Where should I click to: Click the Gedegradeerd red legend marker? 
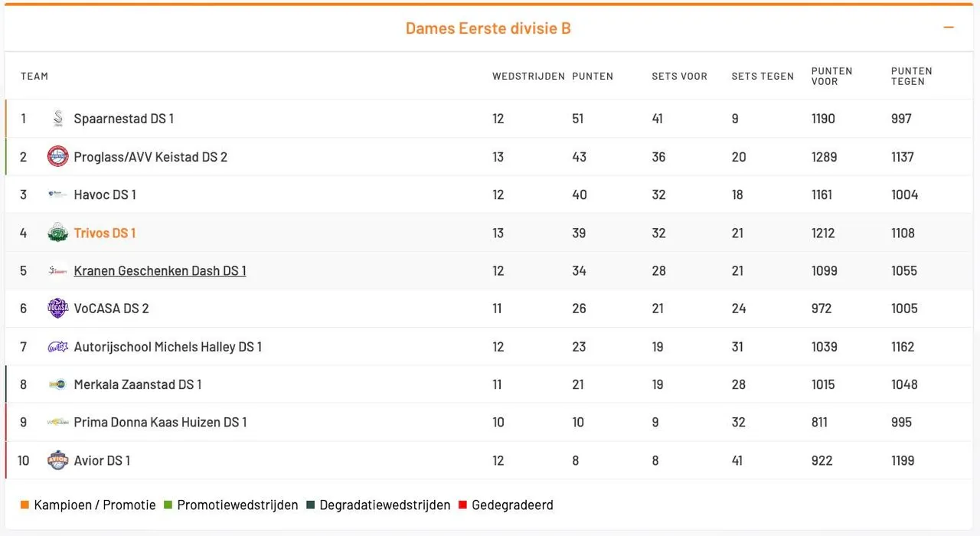coord(462,505)
